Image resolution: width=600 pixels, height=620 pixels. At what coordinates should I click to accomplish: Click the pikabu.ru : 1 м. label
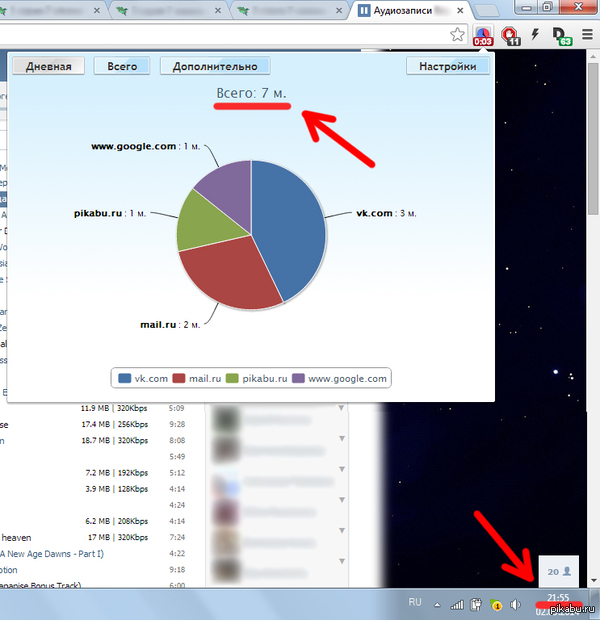pyautogui.click(x=110, y=214)
